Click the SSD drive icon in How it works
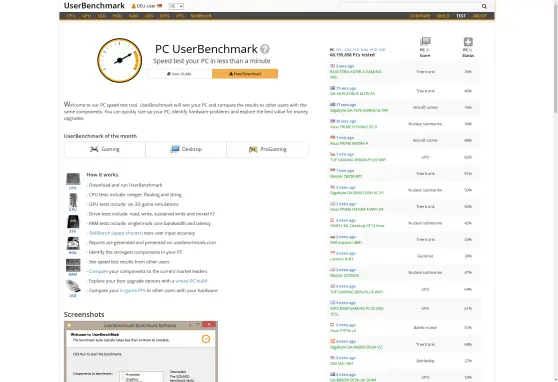558x382 pixels. coord(73,222)
